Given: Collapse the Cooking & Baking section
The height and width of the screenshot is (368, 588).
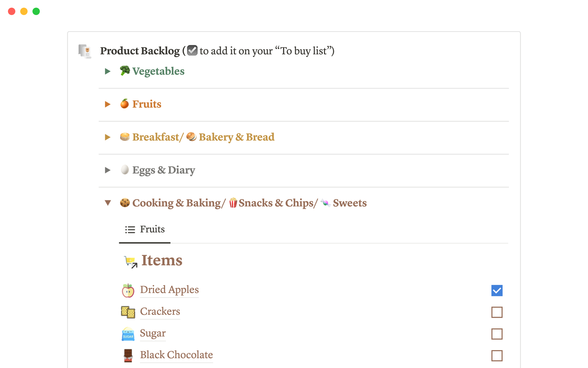Looking at the screenshot, I should [107, 203].
